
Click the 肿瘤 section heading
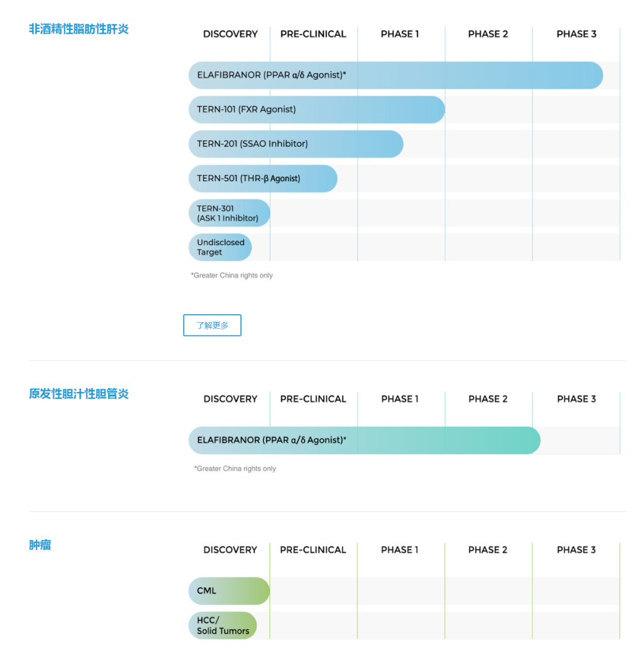(x=40, y=545)
